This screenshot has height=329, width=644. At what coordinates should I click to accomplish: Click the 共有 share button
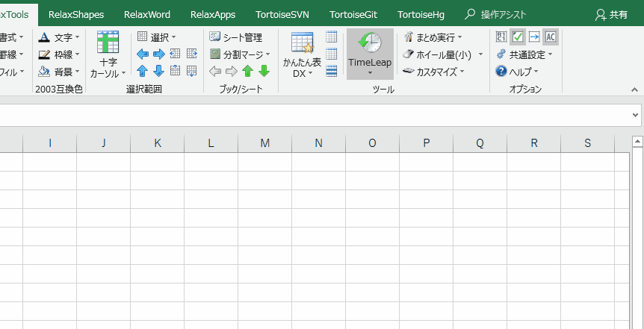(612, 15)
